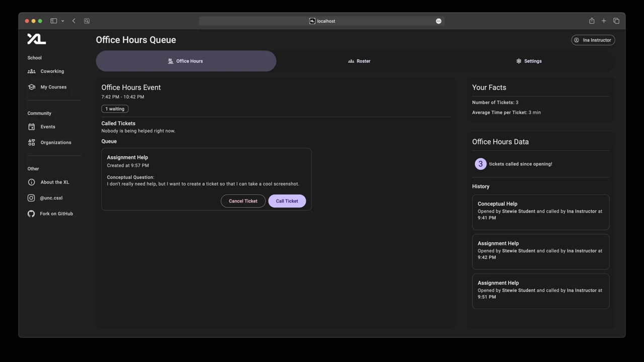Click the Safari share icon

592,21
